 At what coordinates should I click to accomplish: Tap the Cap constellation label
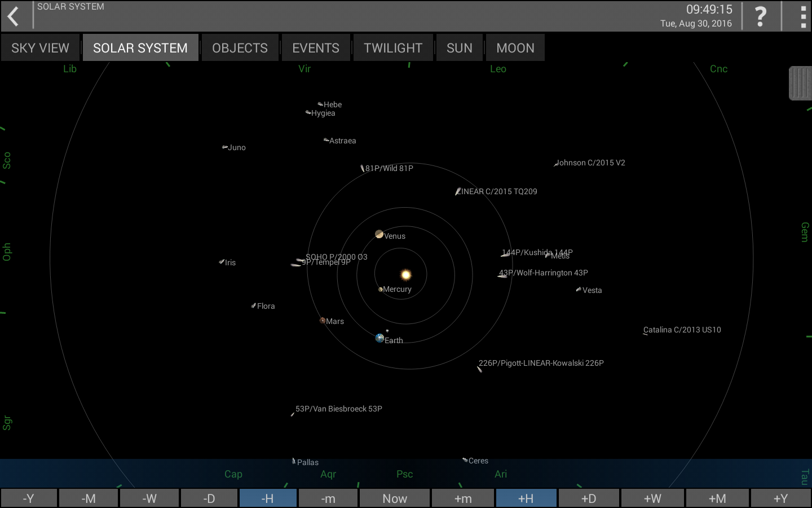click(233, 474)
